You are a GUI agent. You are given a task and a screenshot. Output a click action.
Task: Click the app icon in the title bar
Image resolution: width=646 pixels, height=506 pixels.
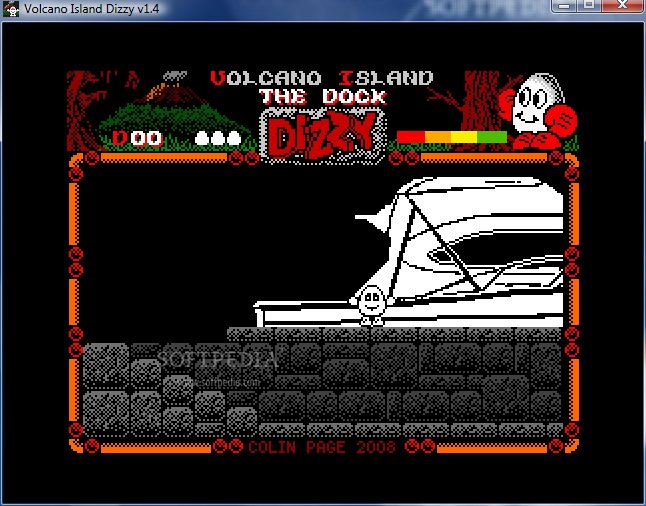coord(11,9)
